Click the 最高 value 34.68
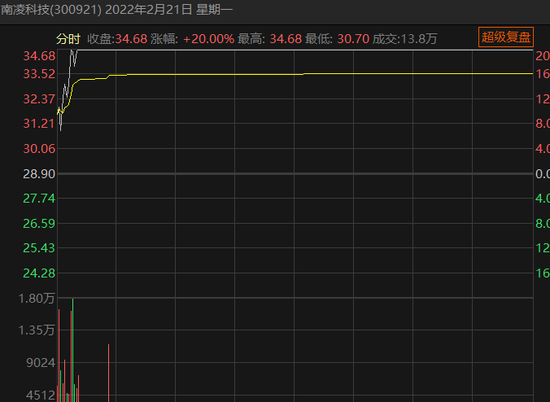 pyautogui.click(x=286, y=39)
